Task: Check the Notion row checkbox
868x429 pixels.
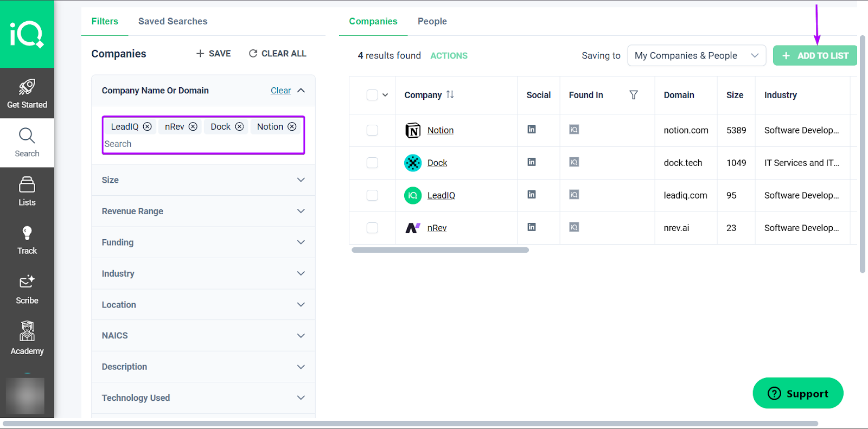Action: pyautogui.click(x=372, y=130)
